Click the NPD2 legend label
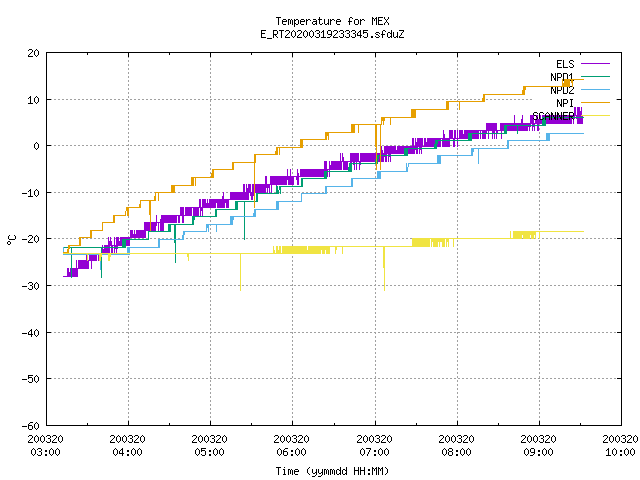The height and width of the screenshot is (480, 640). click(x=562, y=90)
